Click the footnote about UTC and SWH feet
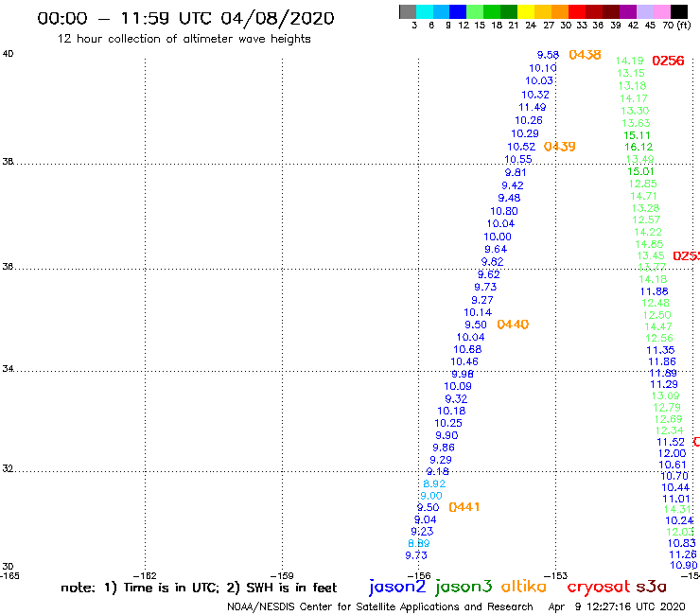Screen dimensions: 700x615 [x=199, y=588]
